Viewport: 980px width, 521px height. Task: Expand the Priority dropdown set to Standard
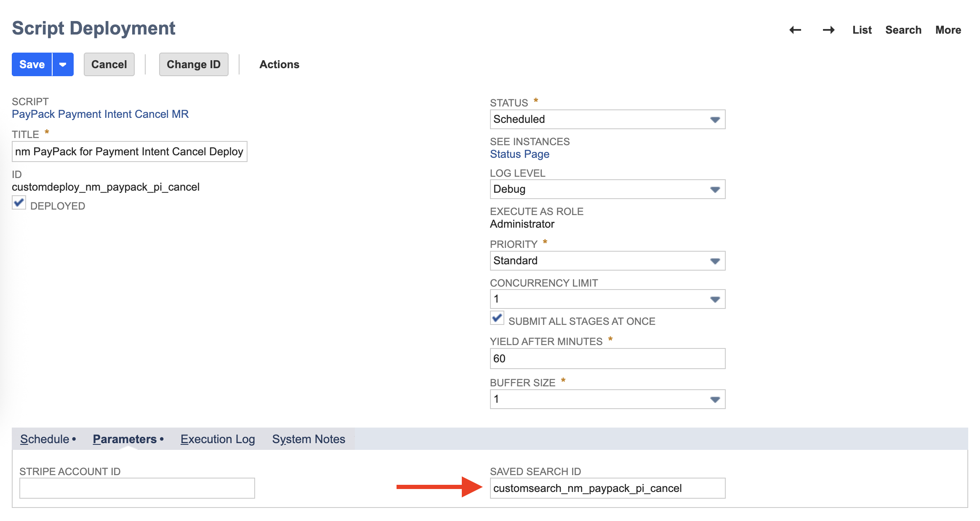[x=607, y=261]
